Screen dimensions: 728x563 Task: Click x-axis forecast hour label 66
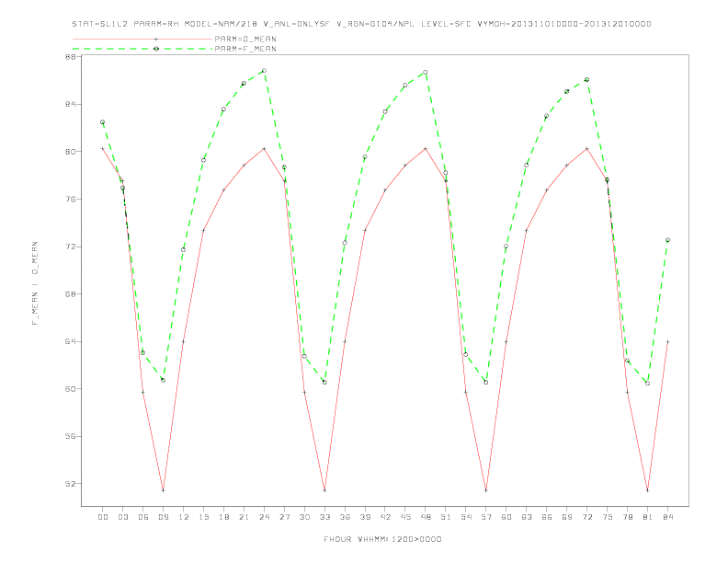tap(547, 517)
